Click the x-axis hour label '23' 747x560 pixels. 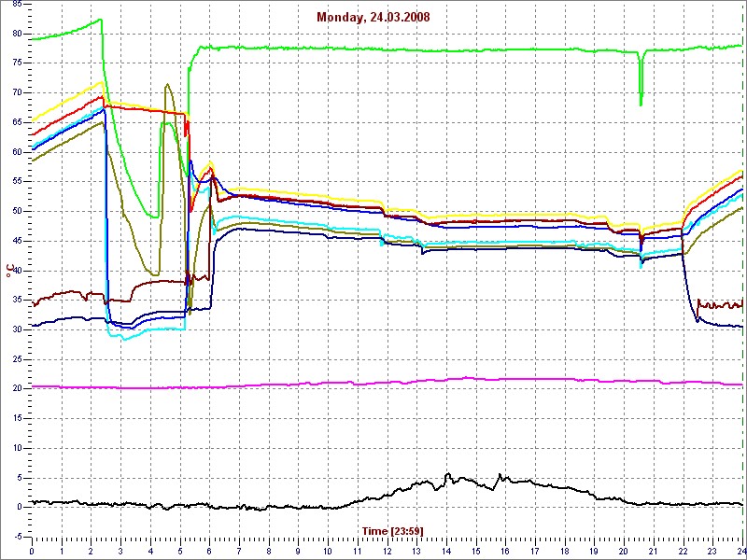[712, 550]
